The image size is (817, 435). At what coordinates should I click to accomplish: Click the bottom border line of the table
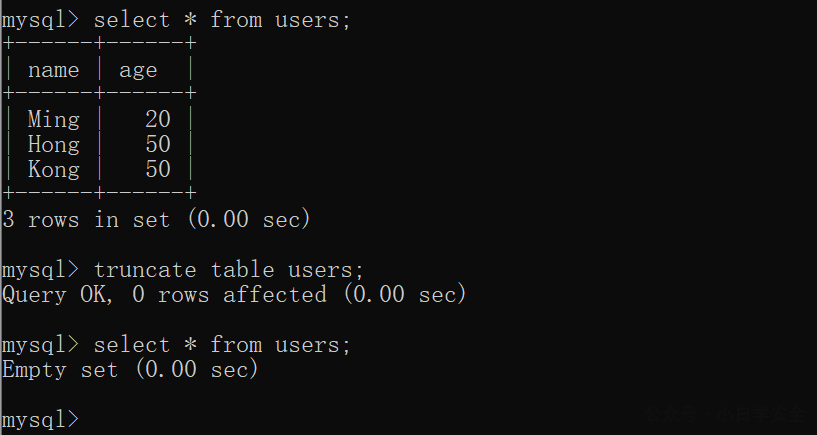pyautogui.click(x=99, y=193)
